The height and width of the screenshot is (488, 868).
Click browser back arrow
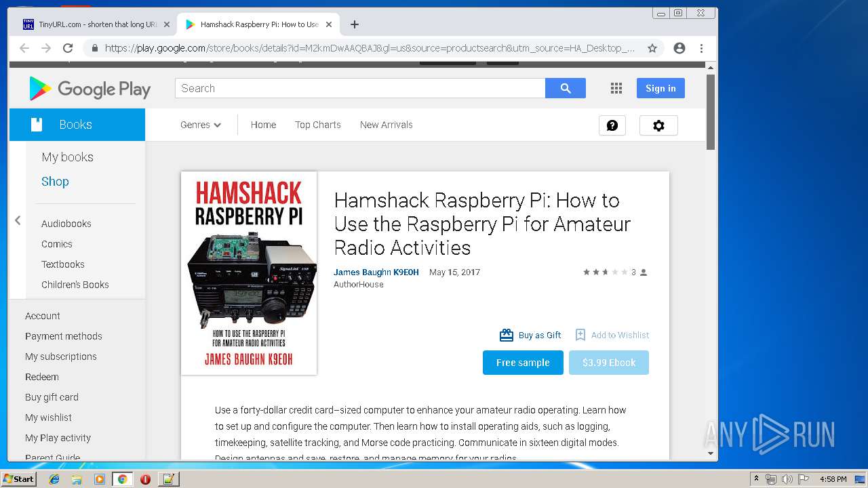point(24,48)
